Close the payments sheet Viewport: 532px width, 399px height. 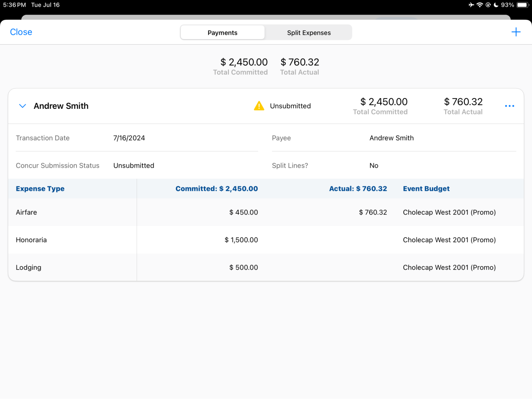tap(21, 32)
